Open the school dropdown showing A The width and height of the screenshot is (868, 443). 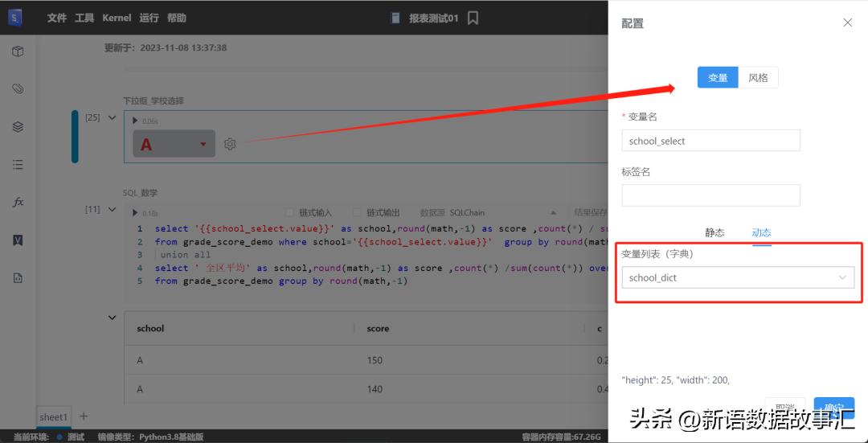click(174, 144)
